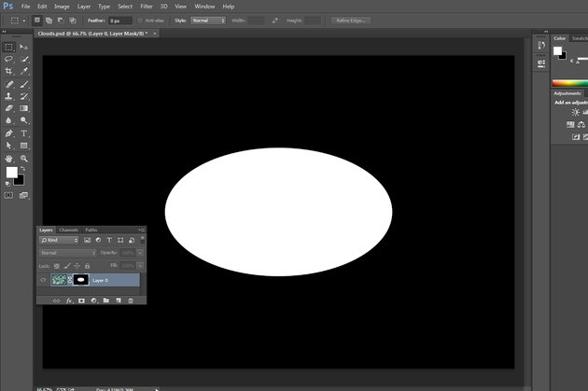The height and width of the screenshot is (391, 588).
Task: Switch to the Paths tab
Action: 91,230
